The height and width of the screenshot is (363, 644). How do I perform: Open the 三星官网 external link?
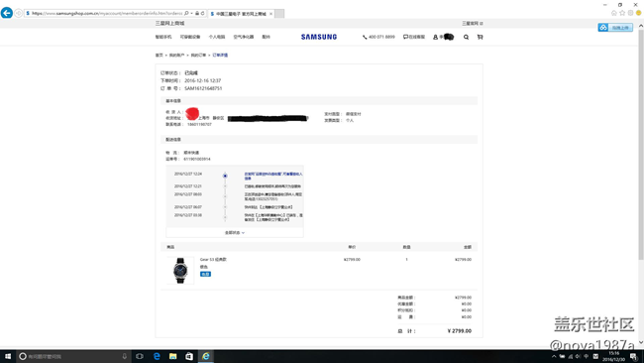tap(473, 24)
